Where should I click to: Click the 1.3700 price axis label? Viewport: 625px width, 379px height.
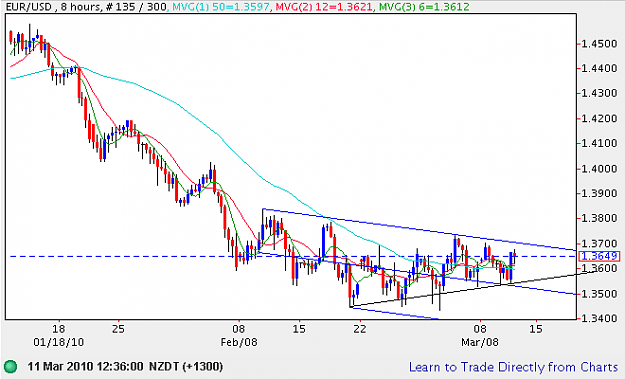click(x=599, y=244)
